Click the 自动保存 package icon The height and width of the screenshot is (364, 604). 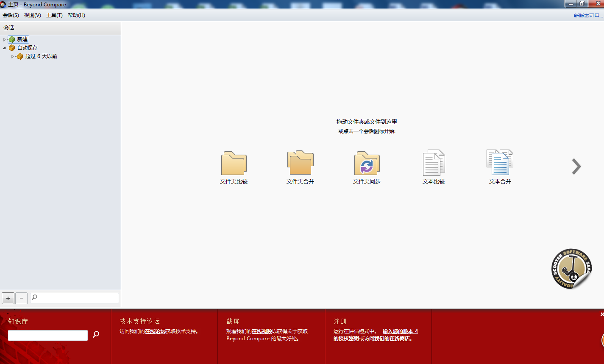click(12, 48)
